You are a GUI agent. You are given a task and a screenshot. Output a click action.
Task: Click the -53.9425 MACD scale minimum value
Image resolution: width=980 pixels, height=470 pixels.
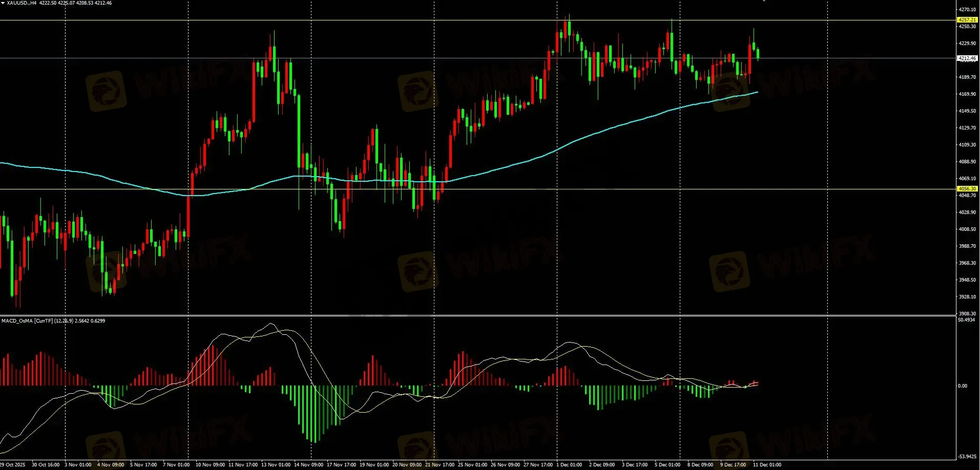966,456
